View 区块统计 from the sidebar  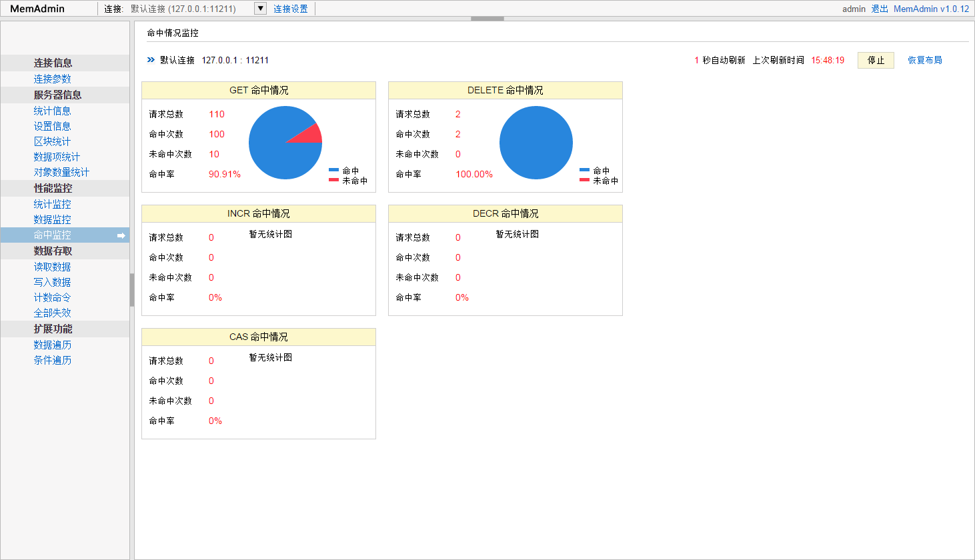coord(52,141)
